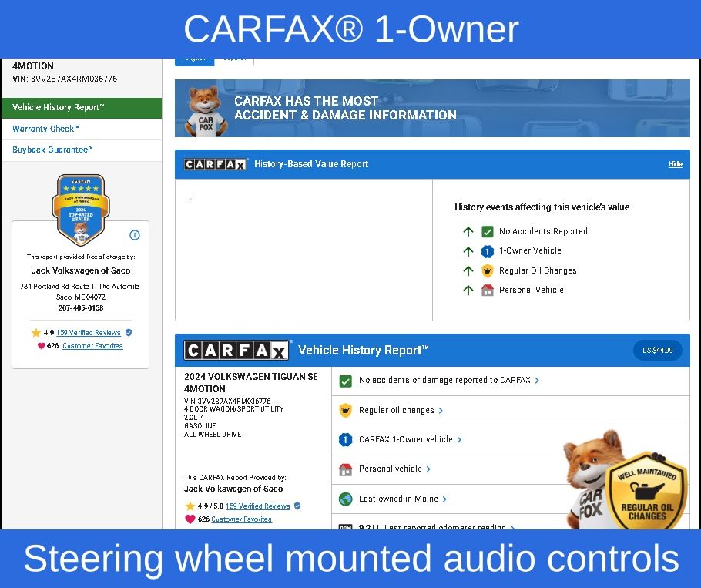The image size is (701, 588).
Task: Open the Vehicle History Report sidebar tab
Action: pyautogui.click(x=82, y=108)
